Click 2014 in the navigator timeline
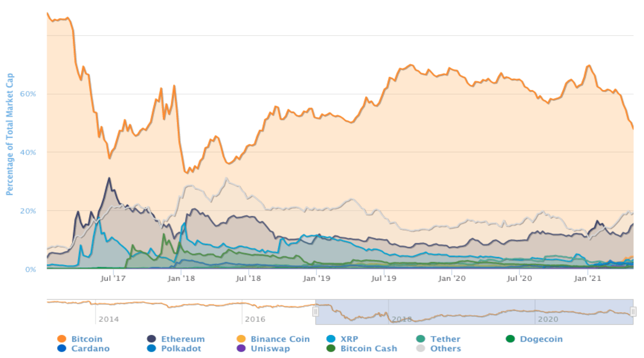 (x=109, y=319)
